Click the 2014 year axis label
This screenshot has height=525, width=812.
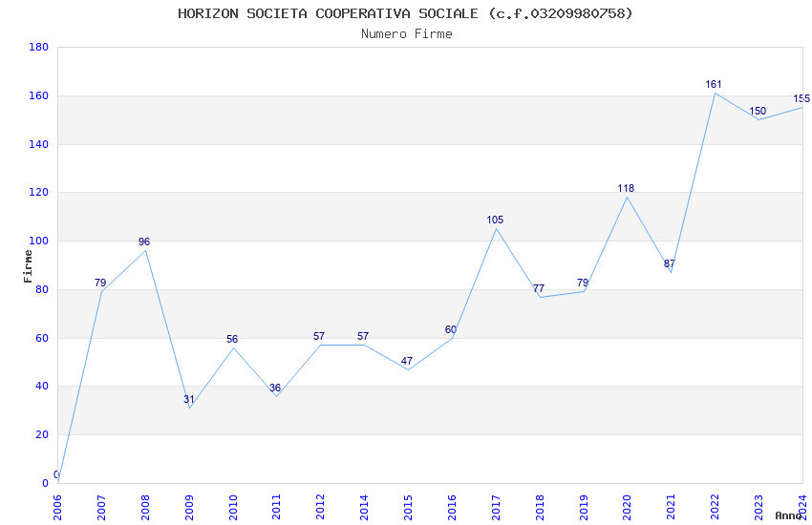364,507
